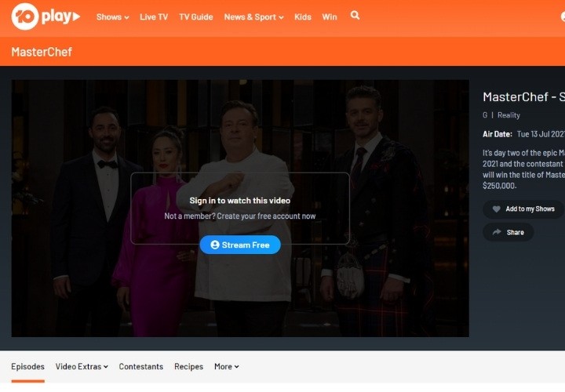Screen dimensions: 565x392
Task: Expand the Shows dropdown menu
Action: pos(112,17)
